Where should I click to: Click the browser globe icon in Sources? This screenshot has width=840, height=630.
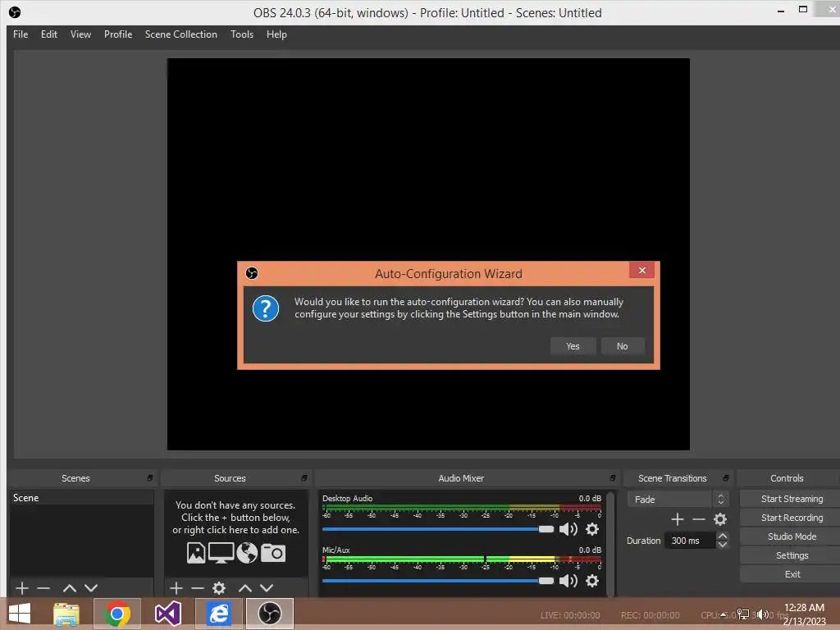[x=247, y=553]
